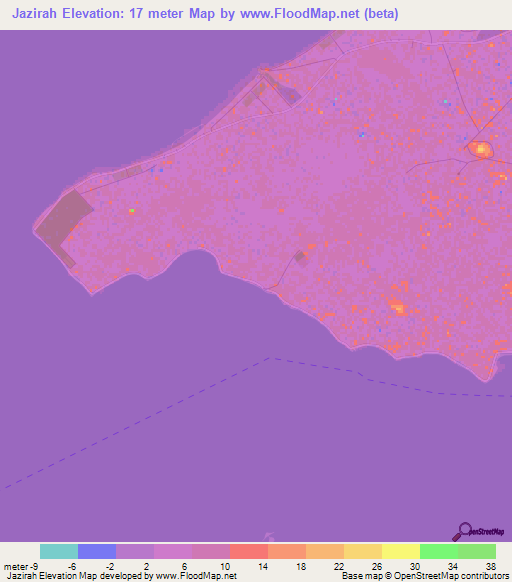The image size is (512, 582).
Task: Click the legend value '22'
Action: [339, 567]
